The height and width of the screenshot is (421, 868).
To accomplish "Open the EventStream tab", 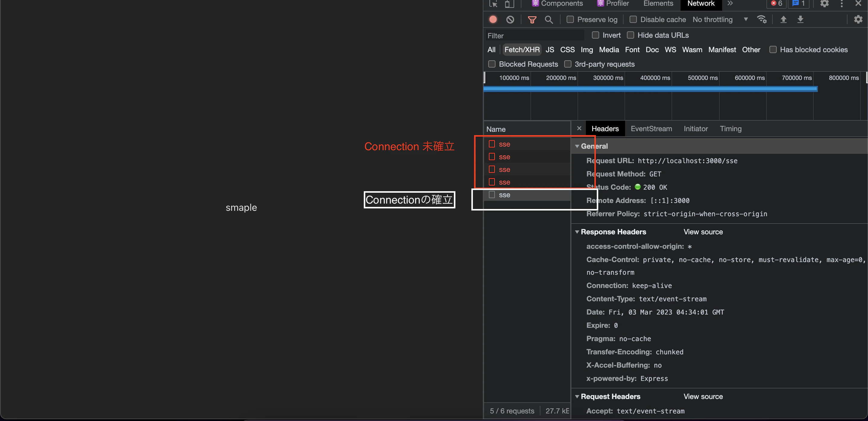I will (651, 129).
